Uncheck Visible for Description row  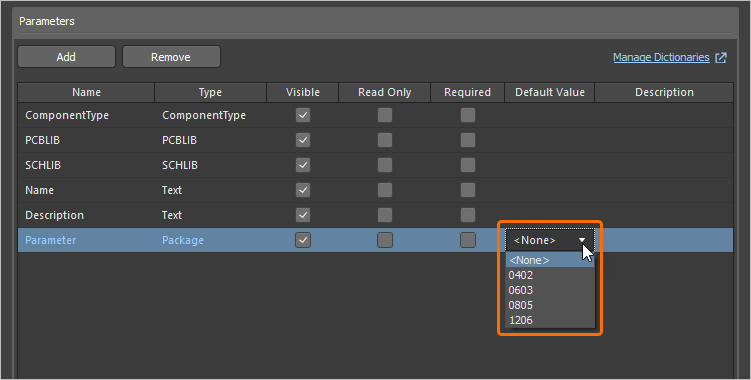[x=303, y=215]
